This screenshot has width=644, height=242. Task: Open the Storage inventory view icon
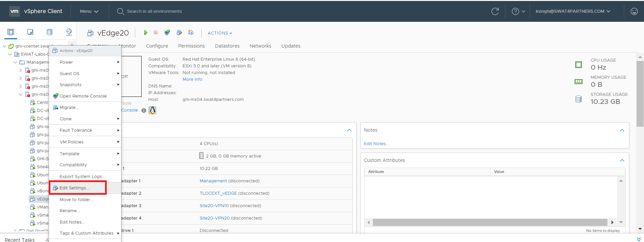point(50,32)
